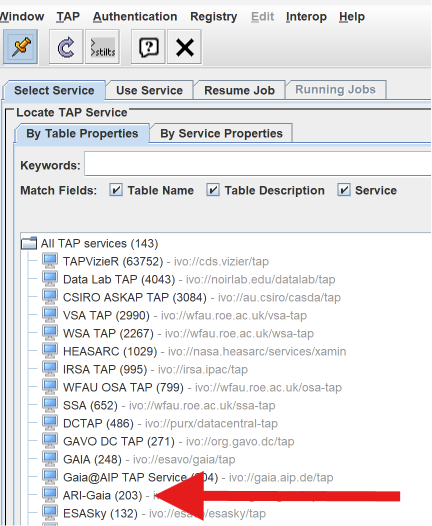Open the Help menu
432x526 pixels.
352,16
